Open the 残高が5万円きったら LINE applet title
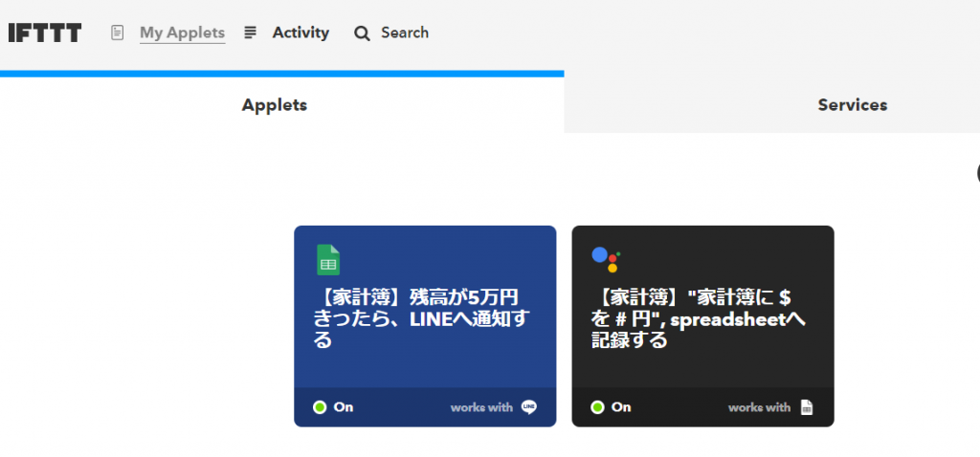This screenshot has width=980, height=457. click(421, 318)
